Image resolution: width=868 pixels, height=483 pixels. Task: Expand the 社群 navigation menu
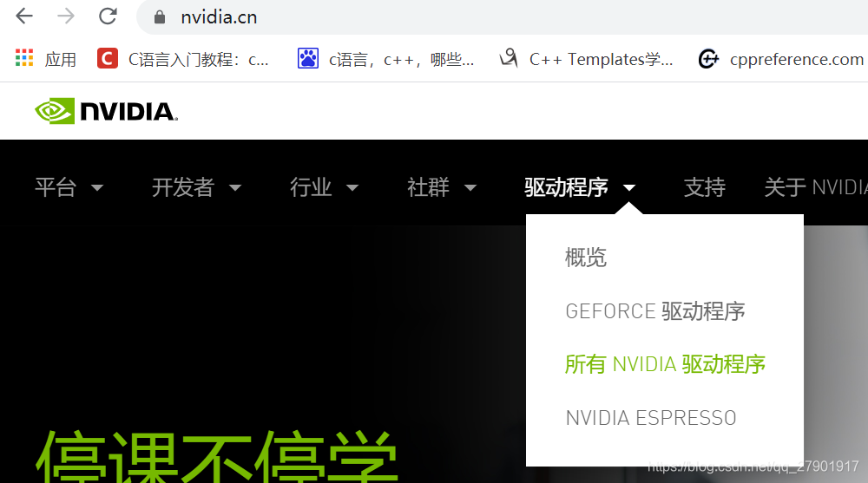coord(442,187)
